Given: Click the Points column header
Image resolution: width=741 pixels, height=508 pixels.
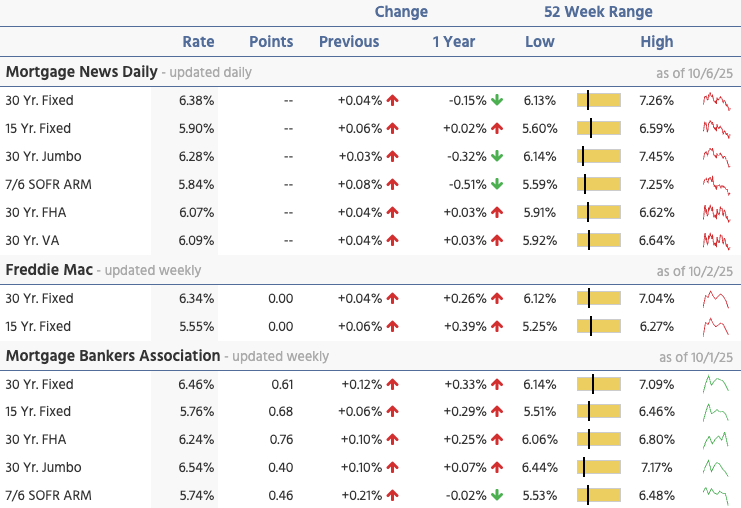Looking at the screenshot, I should click(x=271, y=42).
